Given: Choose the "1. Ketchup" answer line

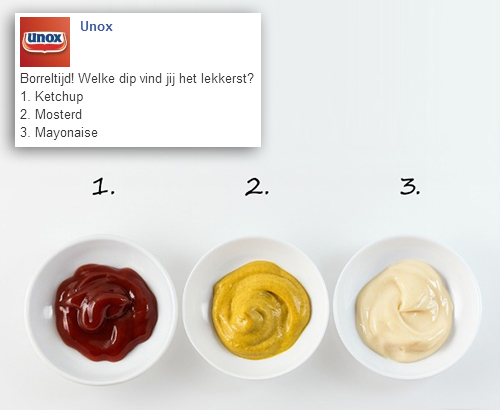Looking at the screenshot, I should click(x=52, y=97).
